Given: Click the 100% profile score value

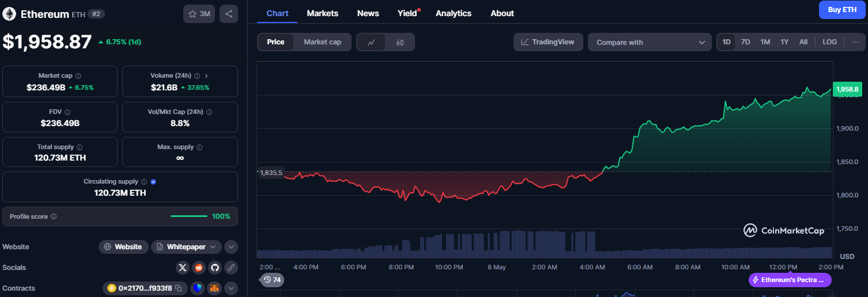Looking at the screenshot, I should coord(221,216).
